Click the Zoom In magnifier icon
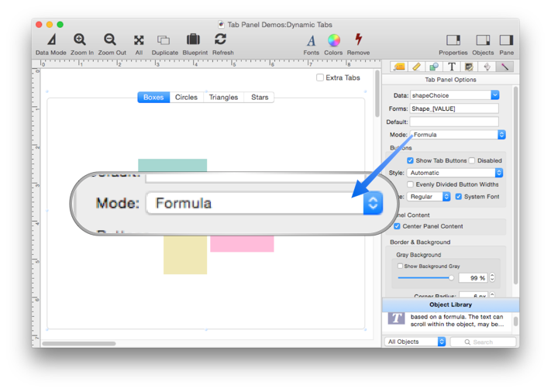Image resolution: width=551 pixels, height=392 pixels. point(81,40)
